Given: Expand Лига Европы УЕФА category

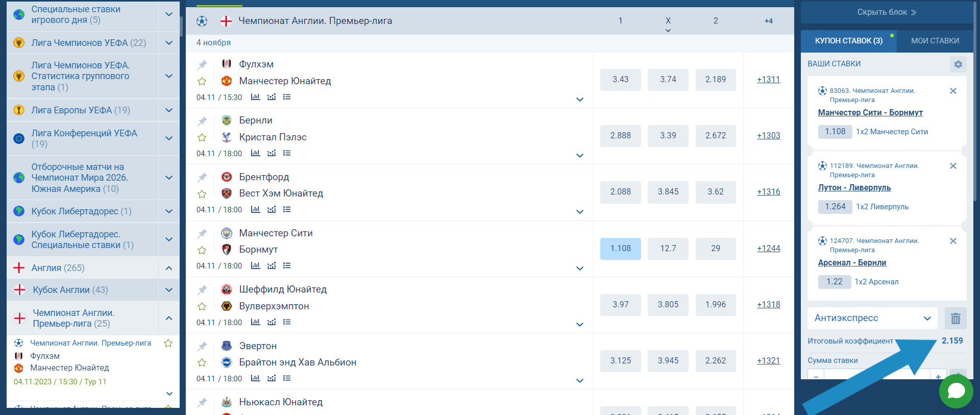Looking at the screenshot, I should (169, 110).
